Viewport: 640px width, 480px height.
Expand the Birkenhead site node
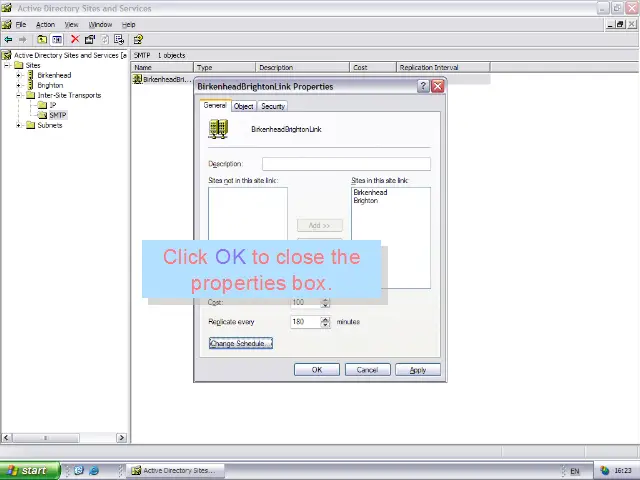pos(18,75)
